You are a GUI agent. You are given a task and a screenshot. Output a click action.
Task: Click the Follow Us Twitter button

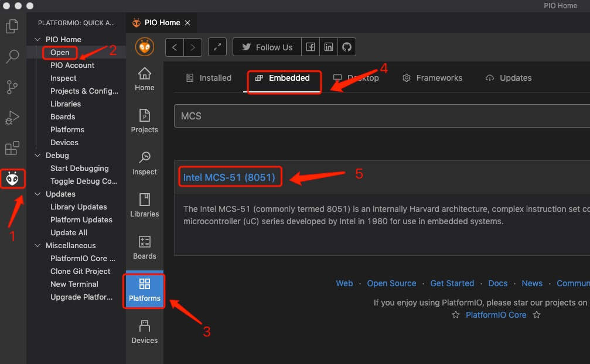pyautogui.click(x=267, y=47)
